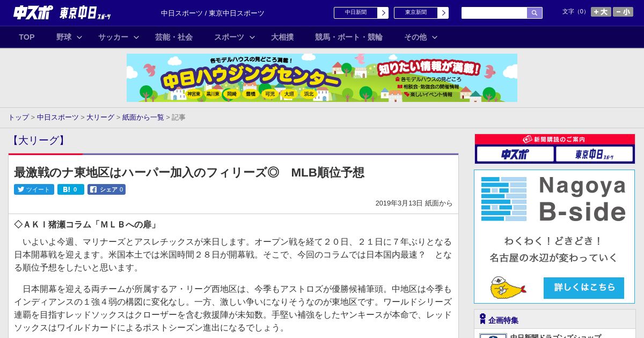This screenshot has width=644, height=338.
Task: Expand the サッカー dropdown chevron
Action: pos(136,37)
